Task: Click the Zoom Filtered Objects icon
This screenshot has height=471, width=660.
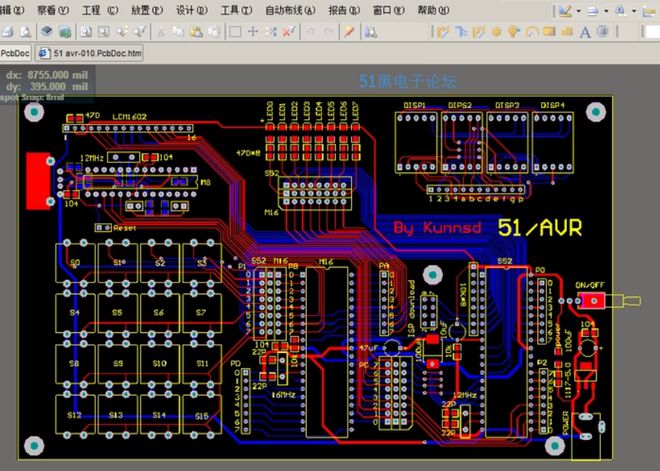Action: [x=140, y=32]
